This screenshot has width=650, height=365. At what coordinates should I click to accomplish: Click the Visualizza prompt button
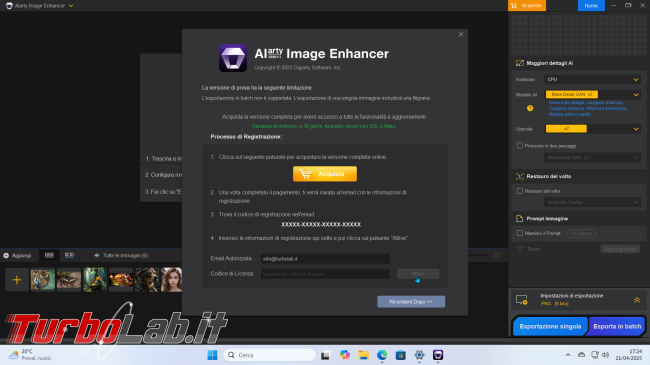pyautogui.click(x=581, y=234)
